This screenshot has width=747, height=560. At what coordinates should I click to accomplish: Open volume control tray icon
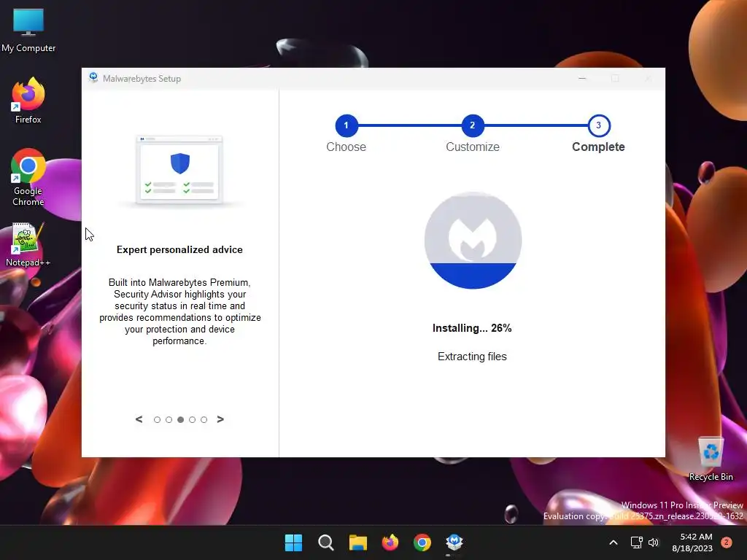(x=654, y=542)
